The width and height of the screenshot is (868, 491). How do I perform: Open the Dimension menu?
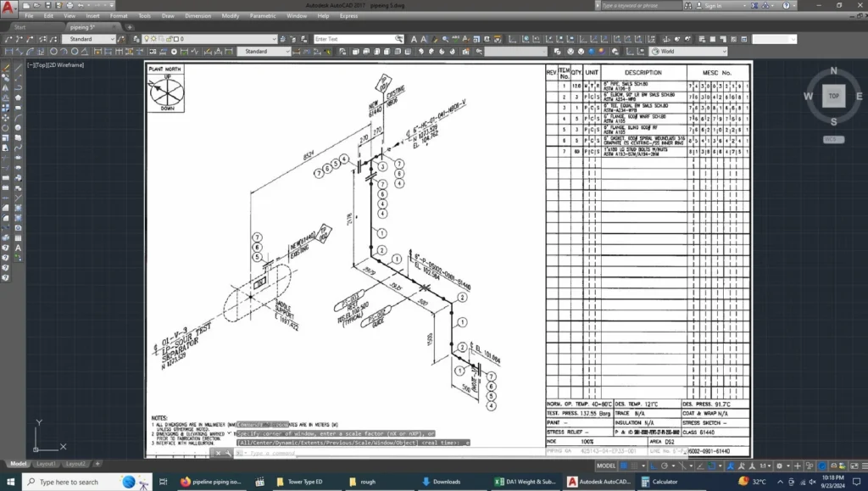coord(198,16)
